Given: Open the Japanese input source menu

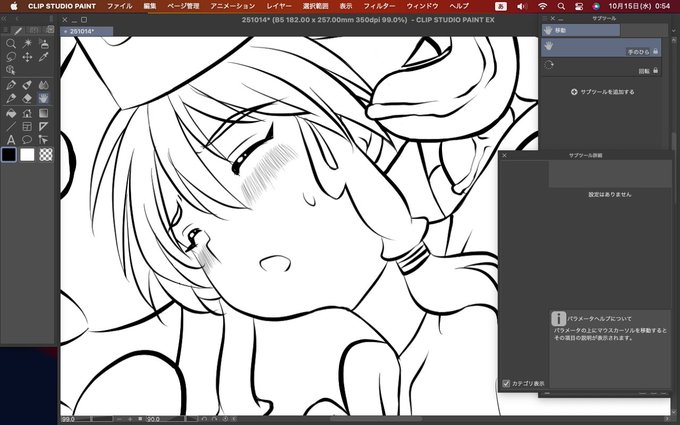Looking at the screenshot, I should click(501, 6).
